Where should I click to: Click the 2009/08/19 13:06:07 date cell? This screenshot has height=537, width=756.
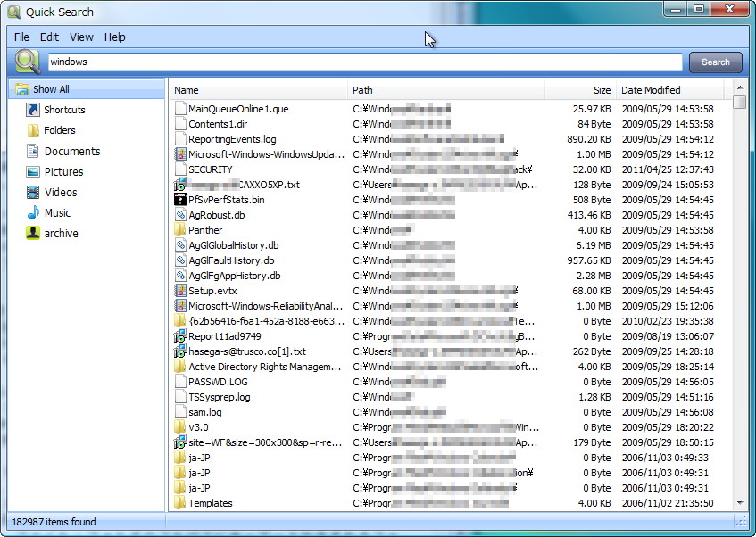tap(668, 336)
